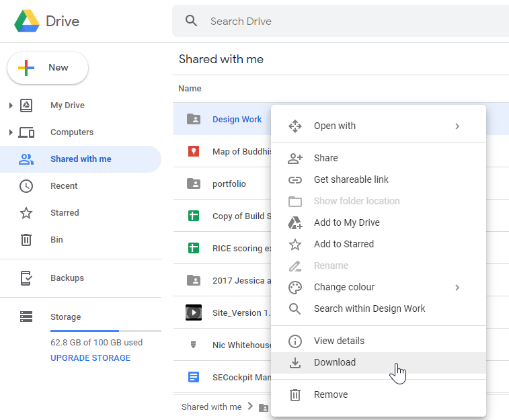Select the 2017 Jessica folder

point(241,280)
